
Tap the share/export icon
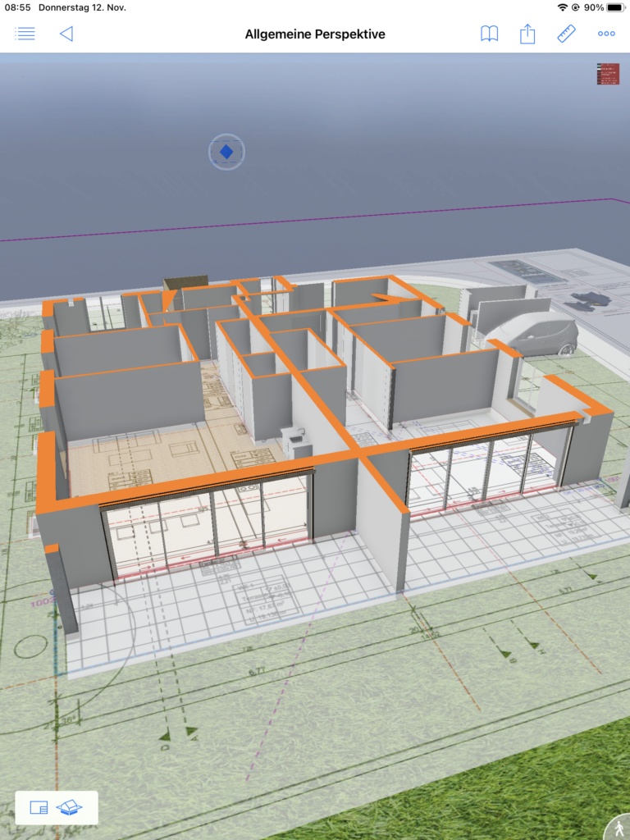527,34
